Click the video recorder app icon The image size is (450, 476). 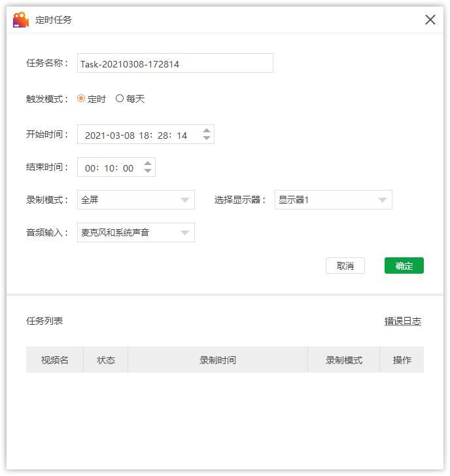[21, 20]
